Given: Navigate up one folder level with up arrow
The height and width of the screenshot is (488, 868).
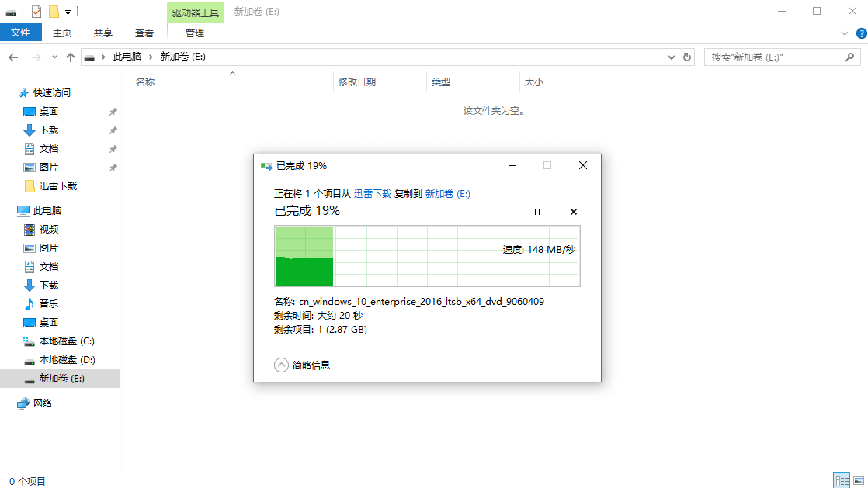Looking at the screenshot, I should pyautogui.click(x=71, y=57).
